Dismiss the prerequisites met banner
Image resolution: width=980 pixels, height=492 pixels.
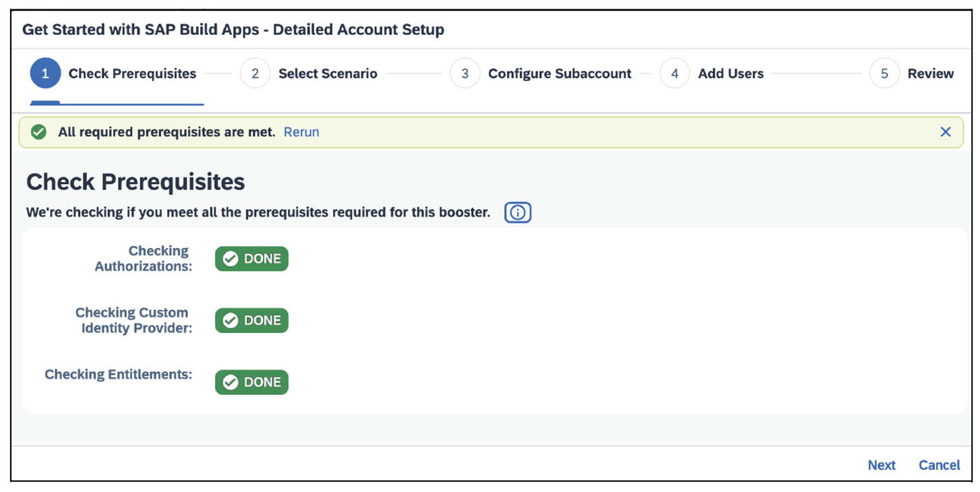click(946, 132)
